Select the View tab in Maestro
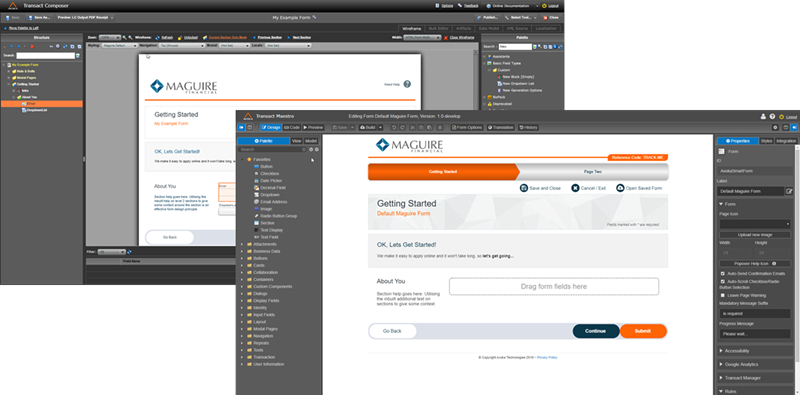The height and width of the screenshot is (395, 800). point(296,141)
